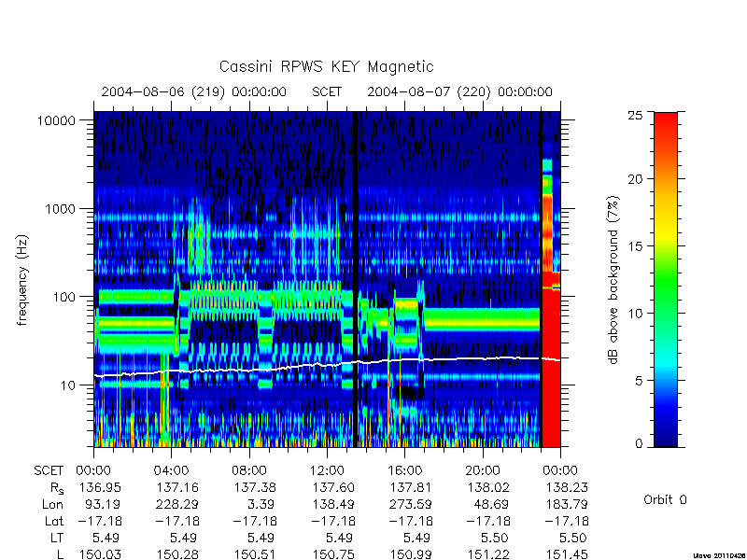Viewport: 747px width, 560px height.
Task: Click the Rs row header
Action: click(56, 488)
